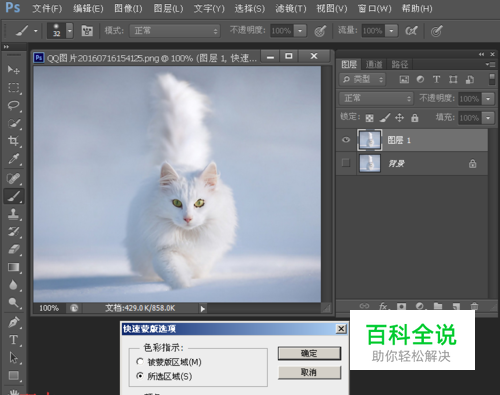Switch to the 通道 tab
Viewport: 500px width, 395px height.
coord(374,64)
